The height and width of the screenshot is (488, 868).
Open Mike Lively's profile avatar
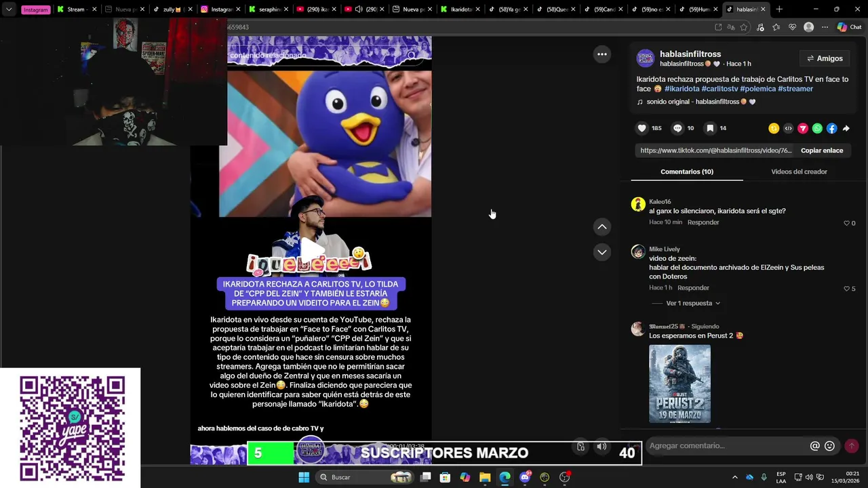[638, 252]
